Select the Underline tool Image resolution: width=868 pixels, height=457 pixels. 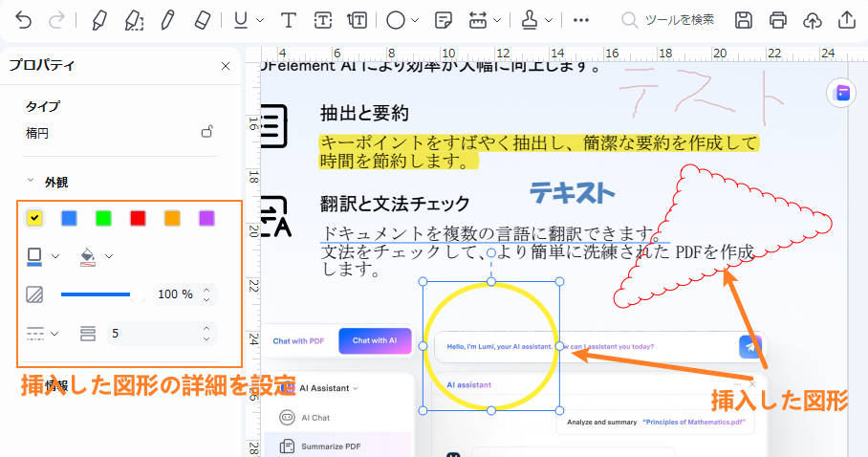click(241, 20)
